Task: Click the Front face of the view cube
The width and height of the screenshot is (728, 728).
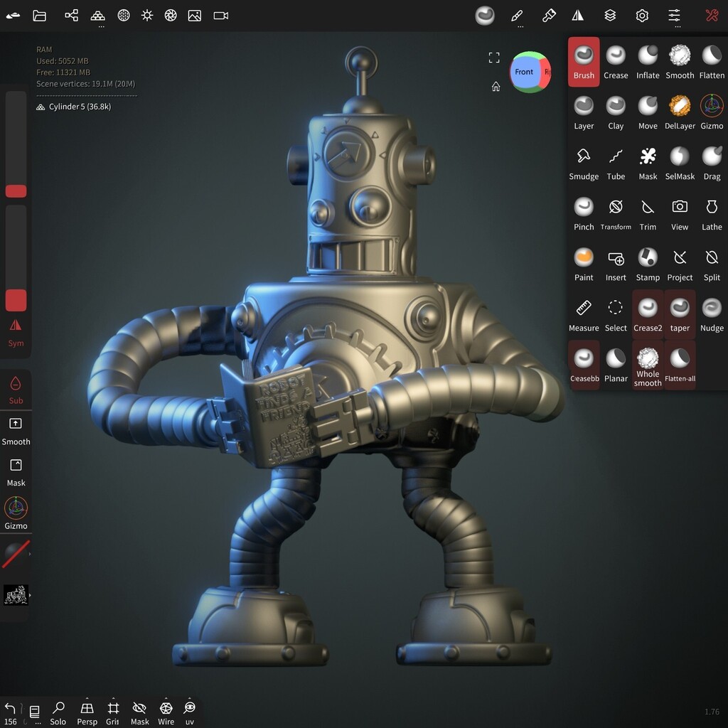Action: pos(524,72)
